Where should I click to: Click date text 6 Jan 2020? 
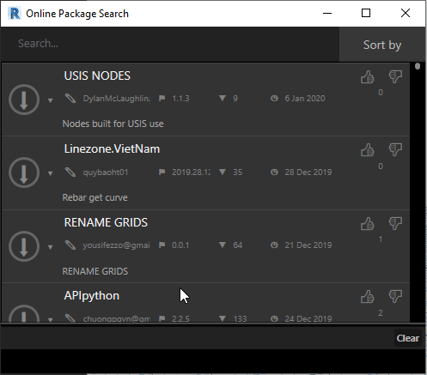(305, 98)
